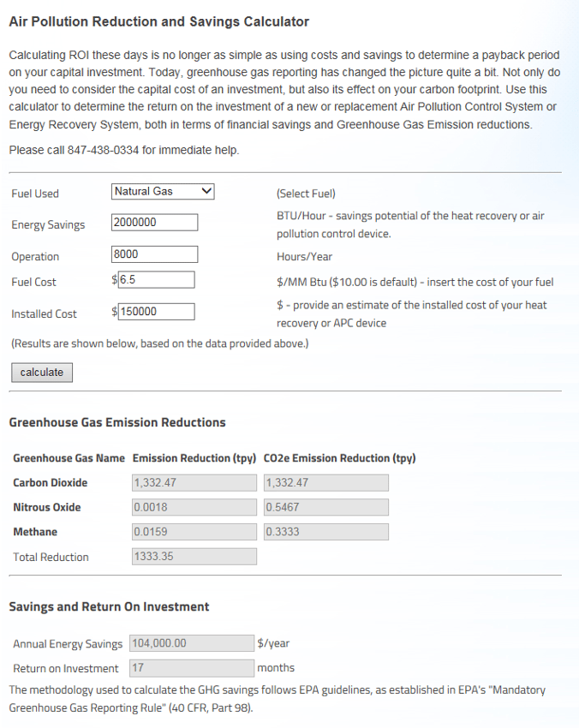Click the Annual Energy Savings result field
579x728 pixels.
(192, 643)
